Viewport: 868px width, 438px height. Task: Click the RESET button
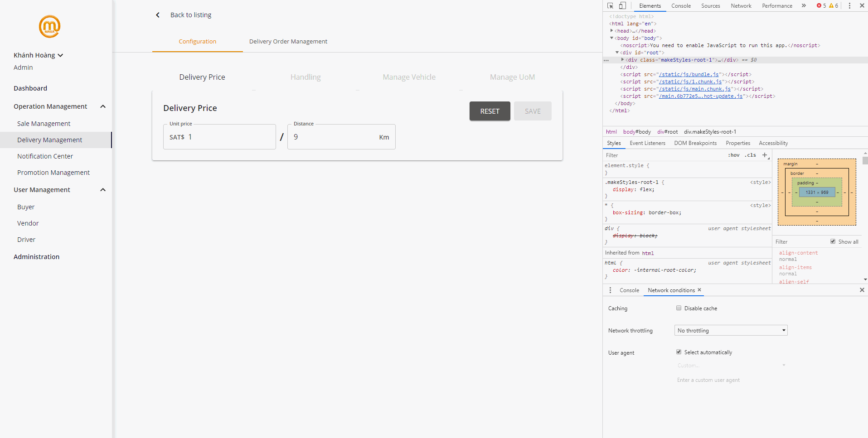coord(490,111)
